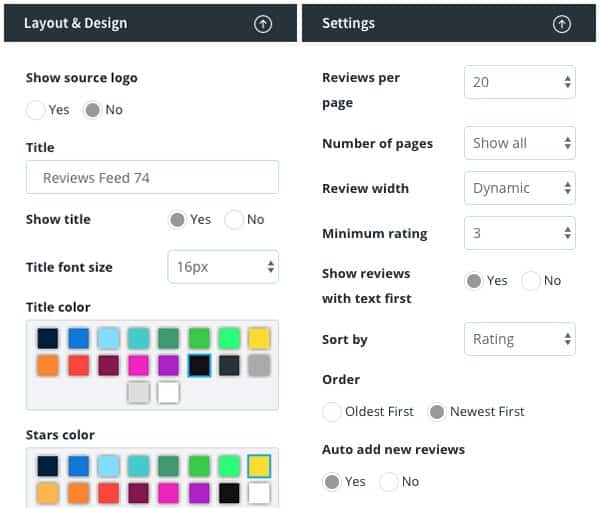Select No for Show reviews with text first
The height and width of the screenshot is (508, 600).
(x=531, y=281)
